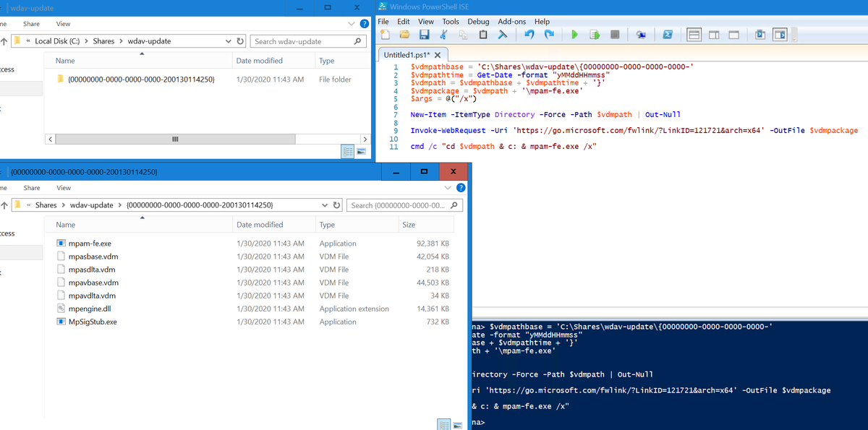Clear the console pane in PowerShell ISE

(503, 35)
